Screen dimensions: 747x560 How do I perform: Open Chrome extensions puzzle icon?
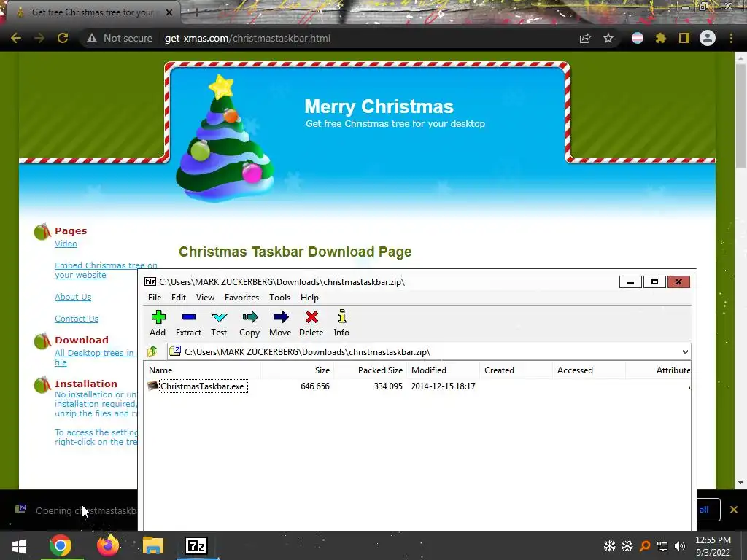pos(660,38)
